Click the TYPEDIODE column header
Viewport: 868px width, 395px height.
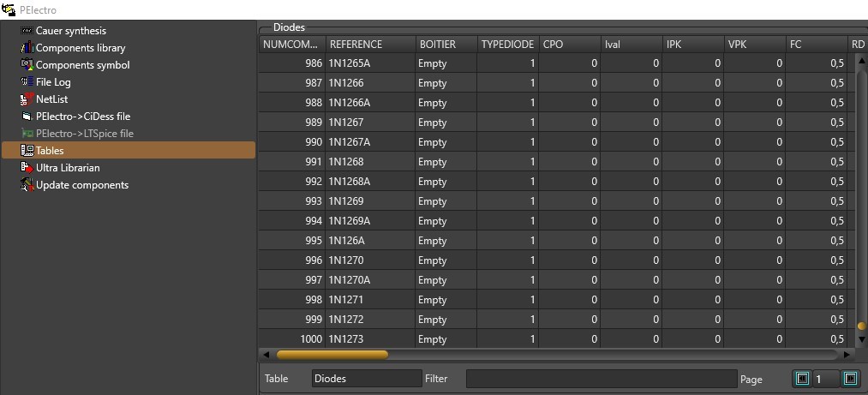[x=507, y=44]
